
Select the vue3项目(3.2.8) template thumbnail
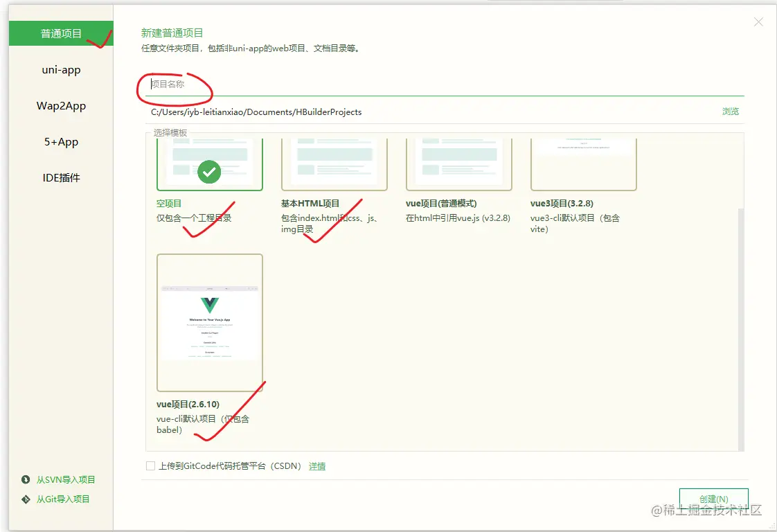point(584,165)
